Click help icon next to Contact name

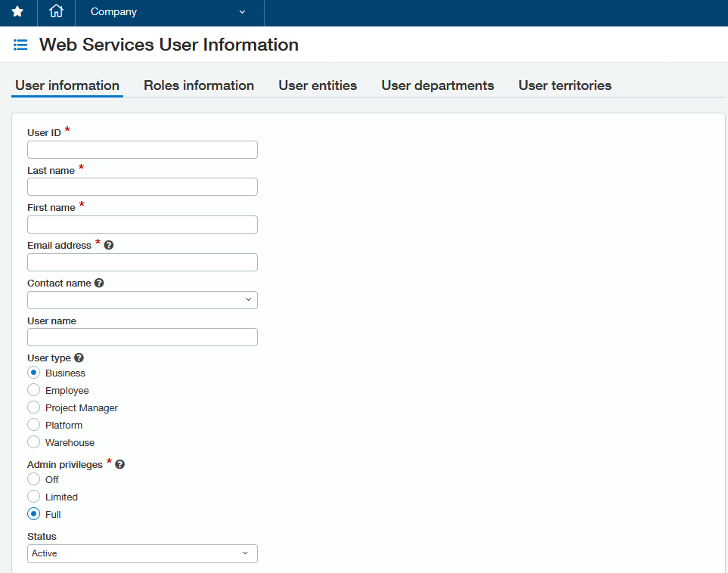pos(99,283)
